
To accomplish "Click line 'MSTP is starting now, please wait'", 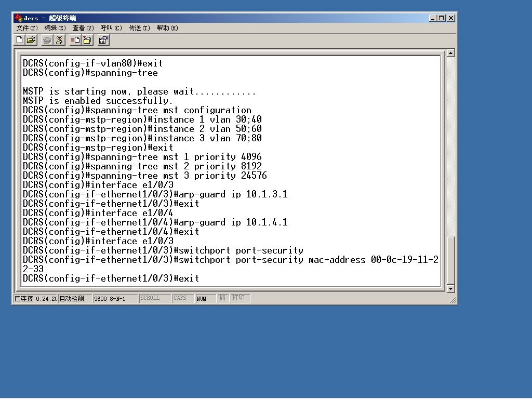I will [139, 91].
